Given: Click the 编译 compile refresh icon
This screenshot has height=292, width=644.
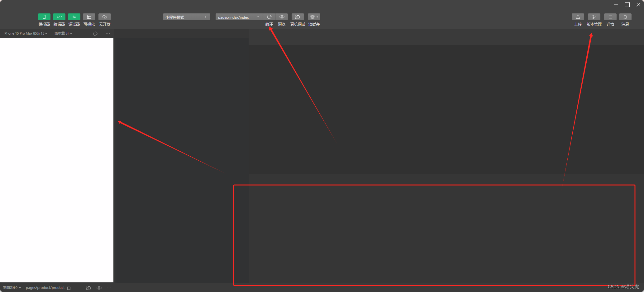Looking at the screenshot, I should [269, 17].
